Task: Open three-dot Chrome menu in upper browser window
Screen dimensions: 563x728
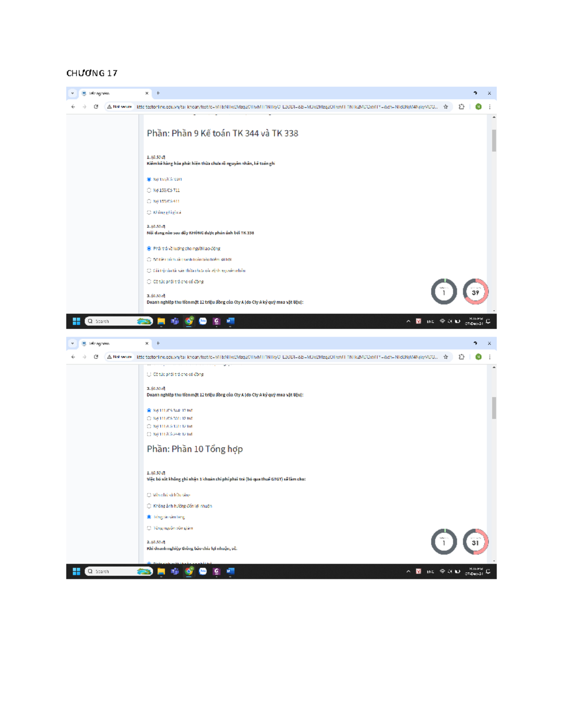Action: point(490,107)
